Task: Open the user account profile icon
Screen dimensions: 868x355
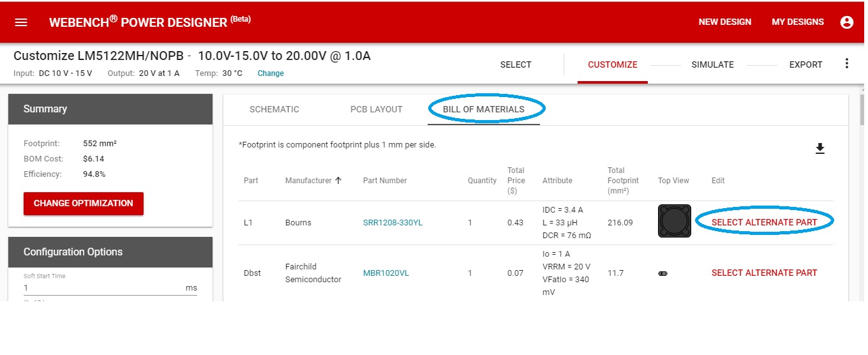Action: point(847,22)
